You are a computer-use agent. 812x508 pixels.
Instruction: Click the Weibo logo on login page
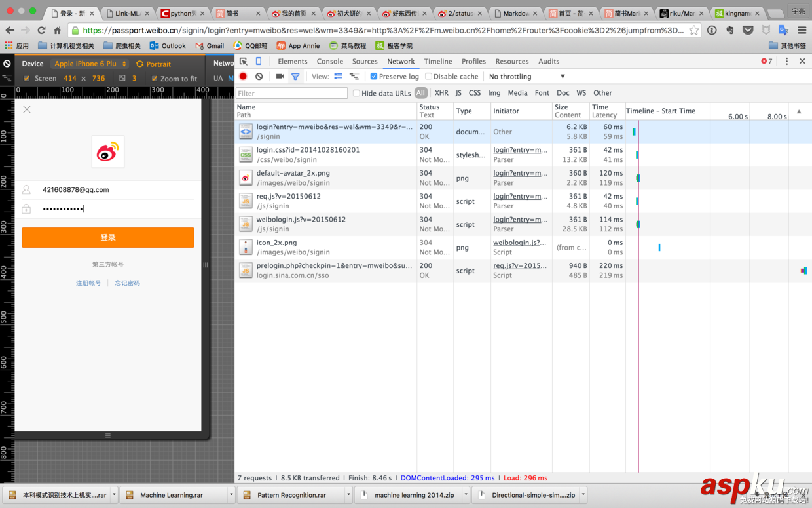(x=108, y=151)
